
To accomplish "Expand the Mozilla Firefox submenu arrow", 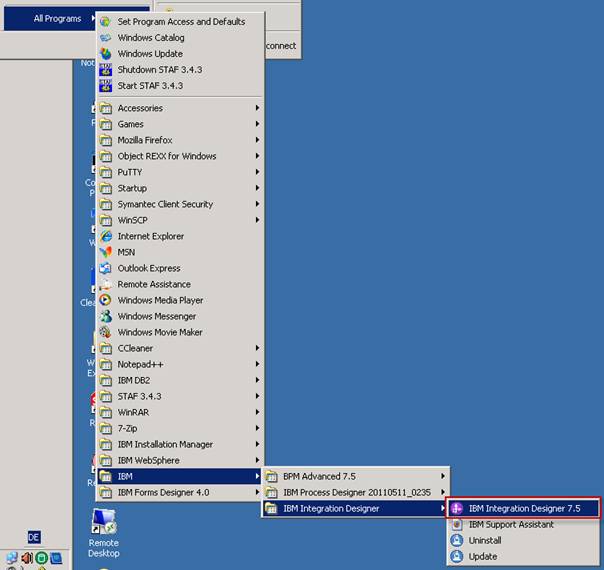I will pos(257,140).
